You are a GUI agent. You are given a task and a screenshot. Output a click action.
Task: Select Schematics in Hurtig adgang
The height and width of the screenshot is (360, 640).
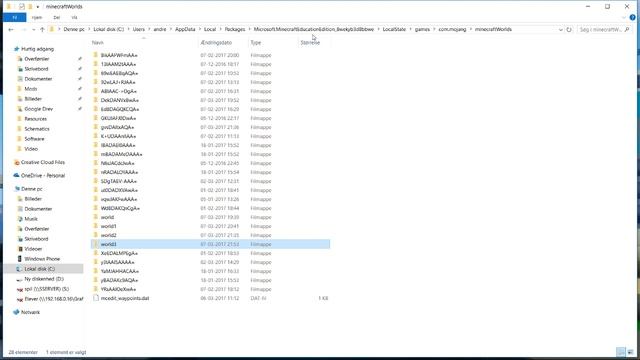[x=37, y=129]
